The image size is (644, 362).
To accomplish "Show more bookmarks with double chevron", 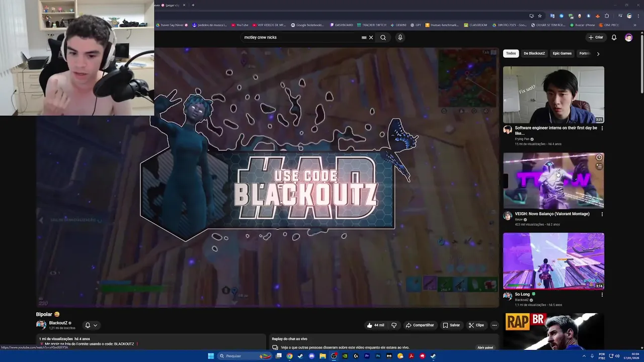I will tap(635, 25).
